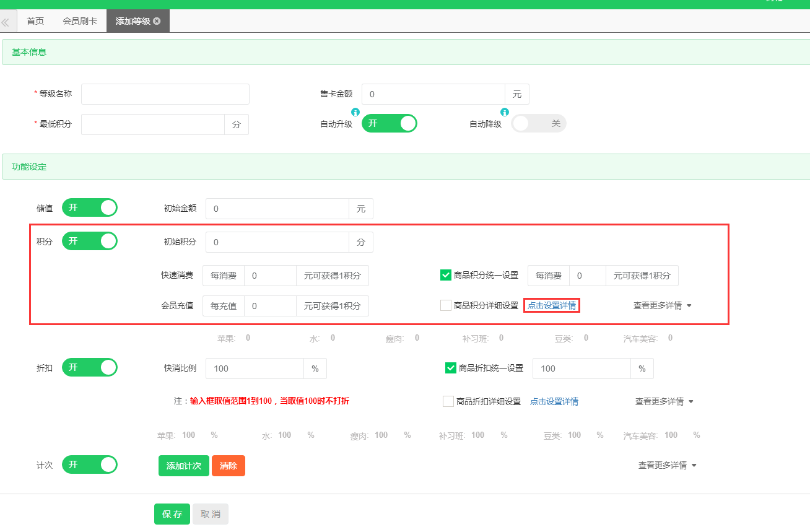Click the 快消比例 percentage field

(255, 368)
